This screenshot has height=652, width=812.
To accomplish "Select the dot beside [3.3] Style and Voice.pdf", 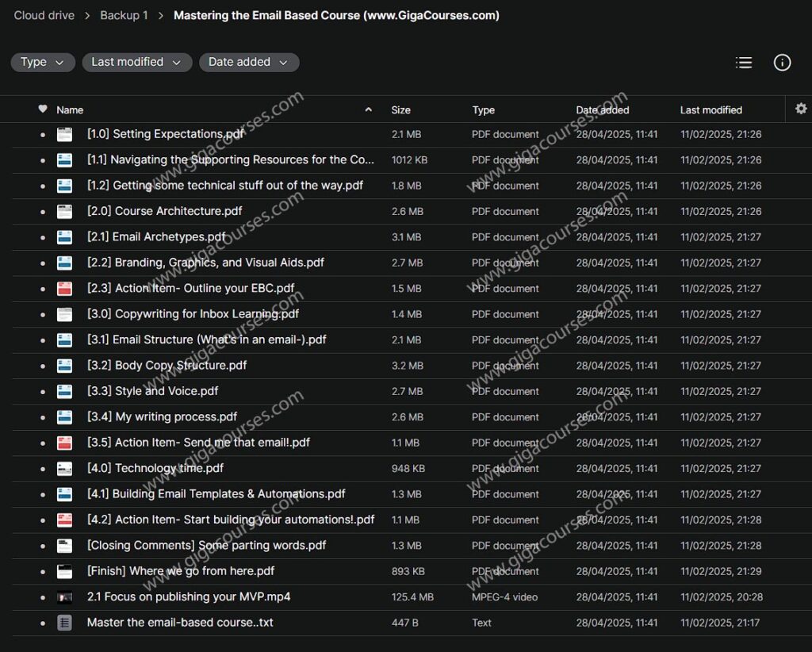I will point(43,391).
